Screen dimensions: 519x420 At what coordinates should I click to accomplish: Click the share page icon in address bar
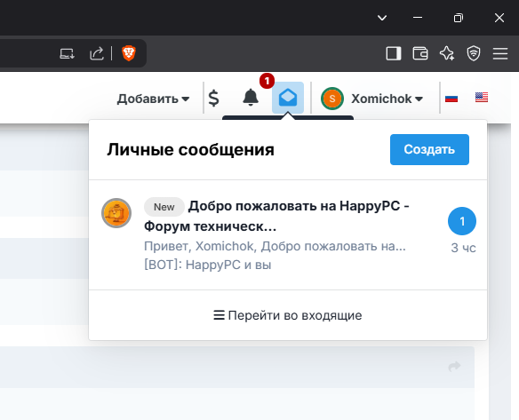coord(97,53)
